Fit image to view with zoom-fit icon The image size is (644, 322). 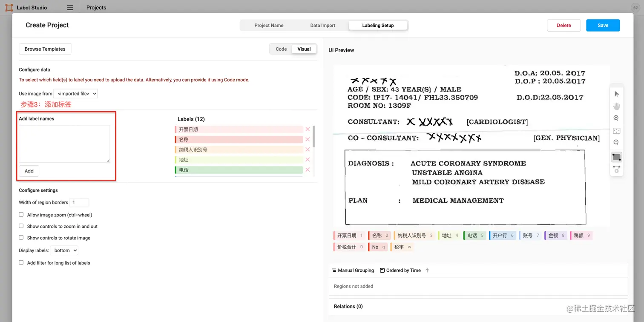tap(616, 131)
